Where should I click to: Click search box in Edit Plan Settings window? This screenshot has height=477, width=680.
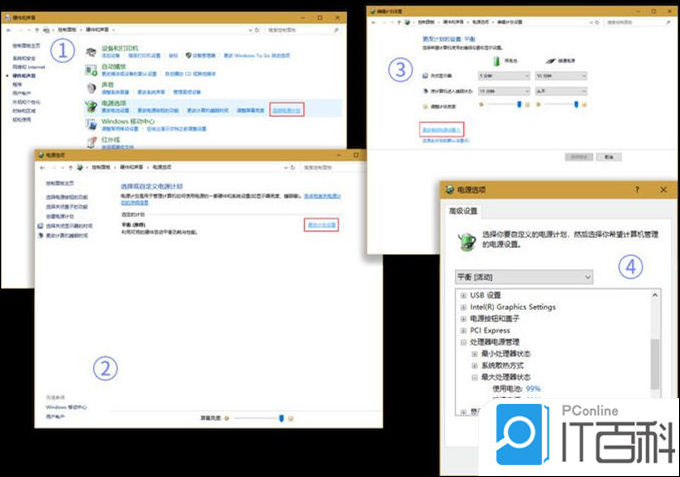(638, 22)
